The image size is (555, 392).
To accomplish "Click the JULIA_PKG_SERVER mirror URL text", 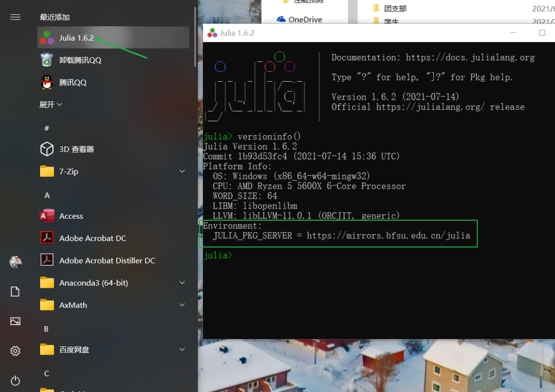I will pyautogui.click(x=388, y=236).
